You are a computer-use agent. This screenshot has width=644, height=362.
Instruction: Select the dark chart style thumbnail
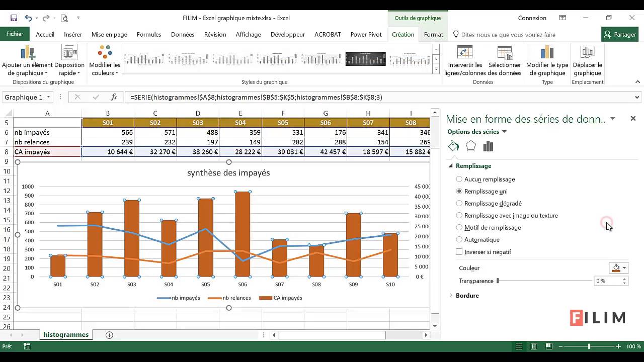[x=366, y=59]
